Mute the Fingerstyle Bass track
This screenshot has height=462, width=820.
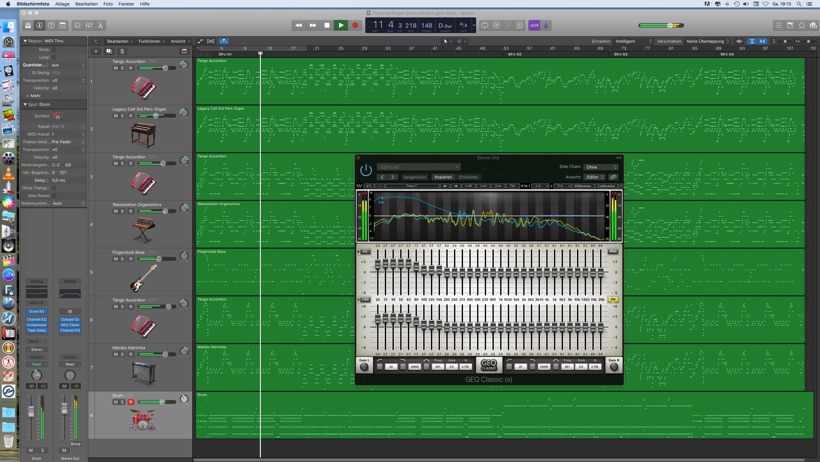[x=116, y=259]
